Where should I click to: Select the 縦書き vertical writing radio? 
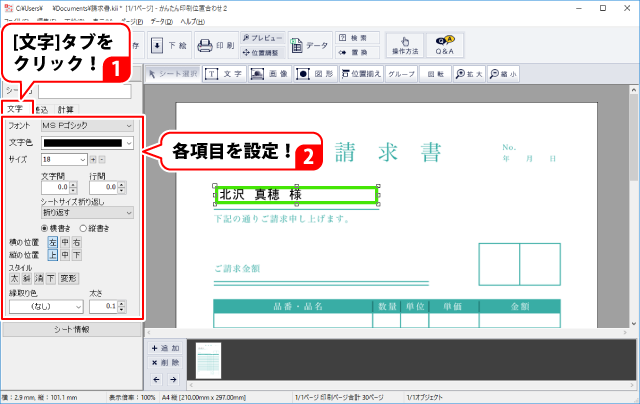(83, 228)
